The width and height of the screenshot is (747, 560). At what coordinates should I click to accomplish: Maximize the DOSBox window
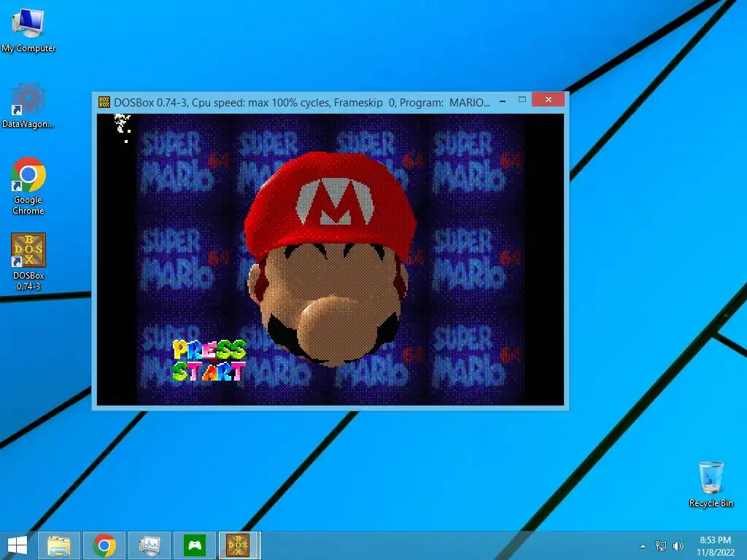click(x=522, y=100)
